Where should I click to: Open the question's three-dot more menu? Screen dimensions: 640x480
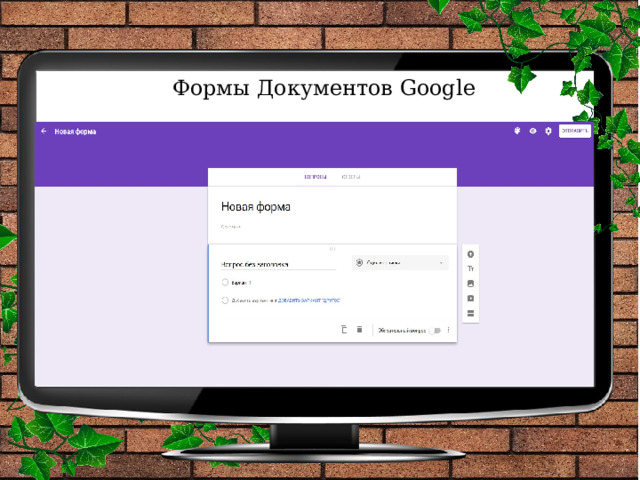coord(449,330)
